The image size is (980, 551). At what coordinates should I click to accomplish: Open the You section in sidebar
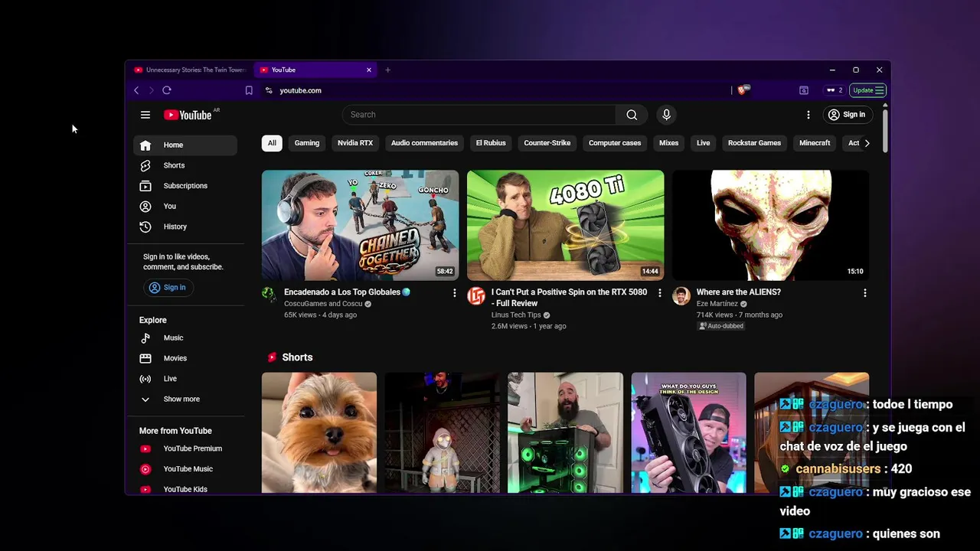[185, 207]
